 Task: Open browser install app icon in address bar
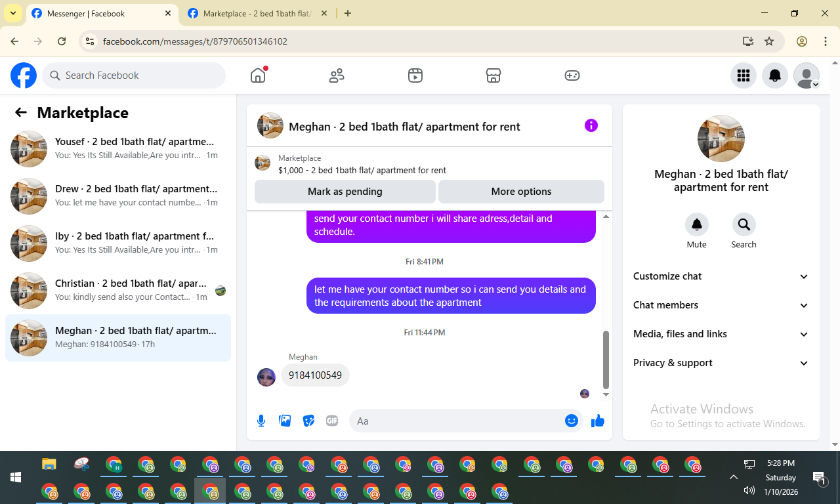click(748, 41)
